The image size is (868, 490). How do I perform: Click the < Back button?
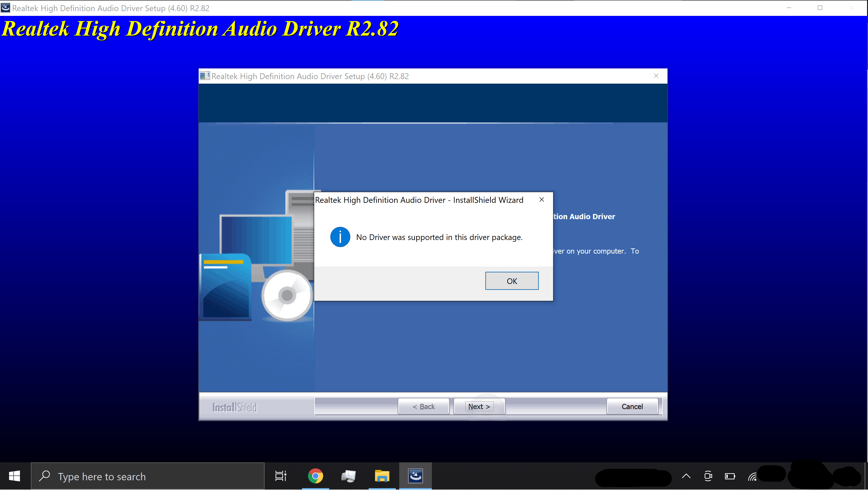[423, 406]
